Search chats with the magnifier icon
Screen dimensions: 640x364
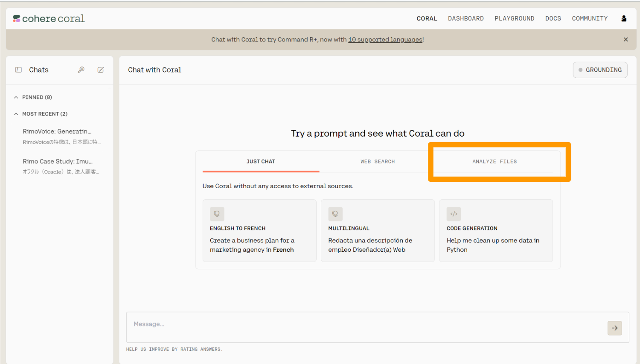coord(81,70)
